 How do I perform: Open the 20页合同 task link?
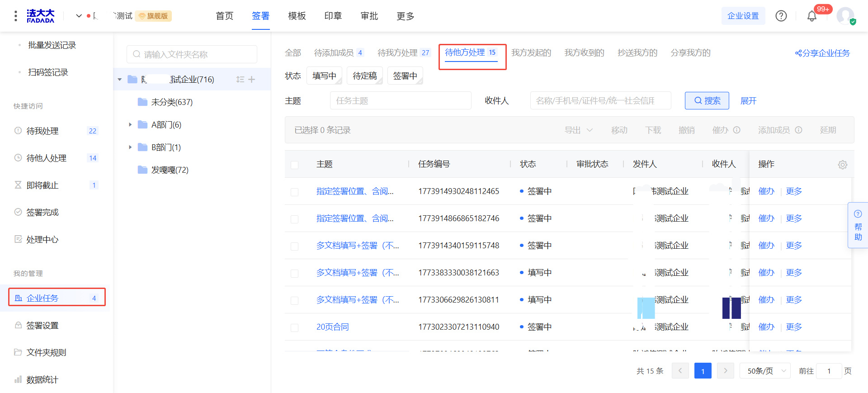coord(333,327)
